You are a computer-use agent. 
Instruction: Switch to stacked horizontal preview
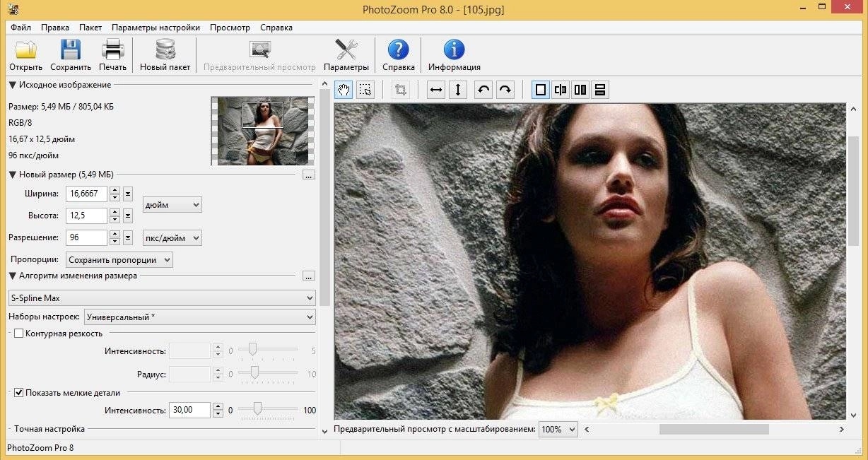pos(600,90)
